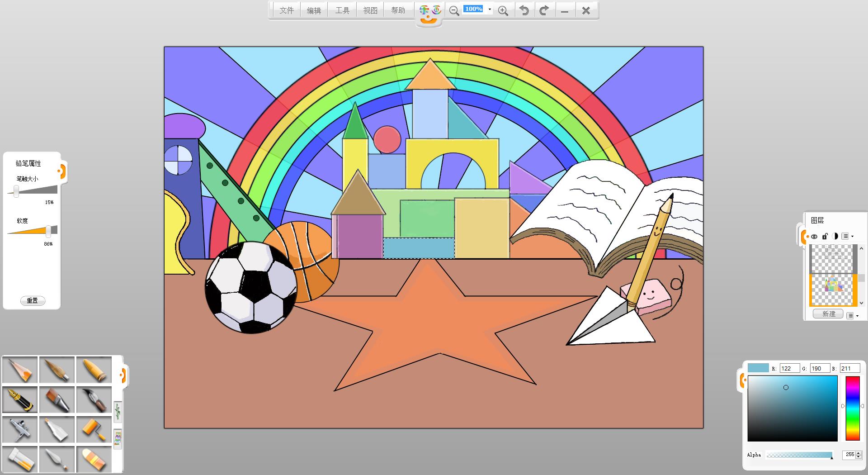This screenshot has width=868, height=475.
Task: Select the pencil tool
Action: (20, 370)
